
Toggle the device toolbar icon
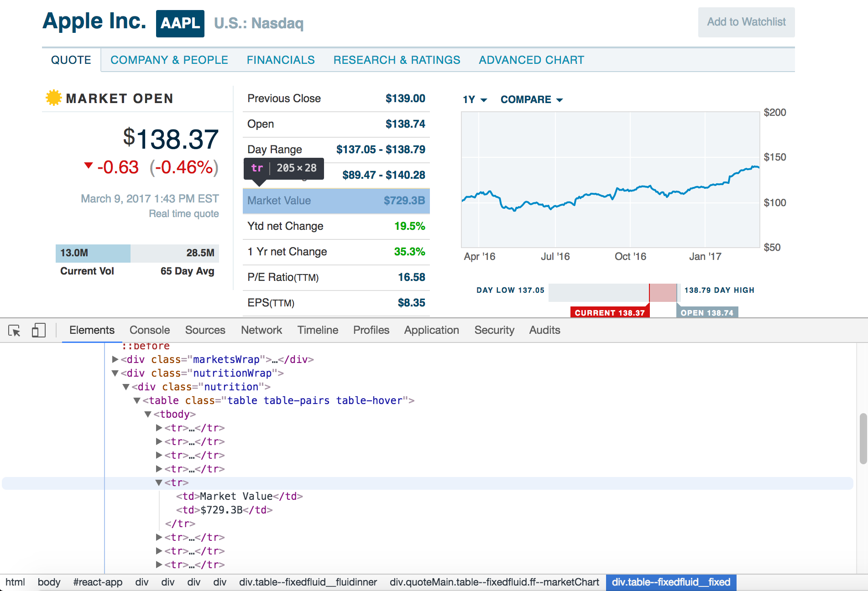point(39,330)
